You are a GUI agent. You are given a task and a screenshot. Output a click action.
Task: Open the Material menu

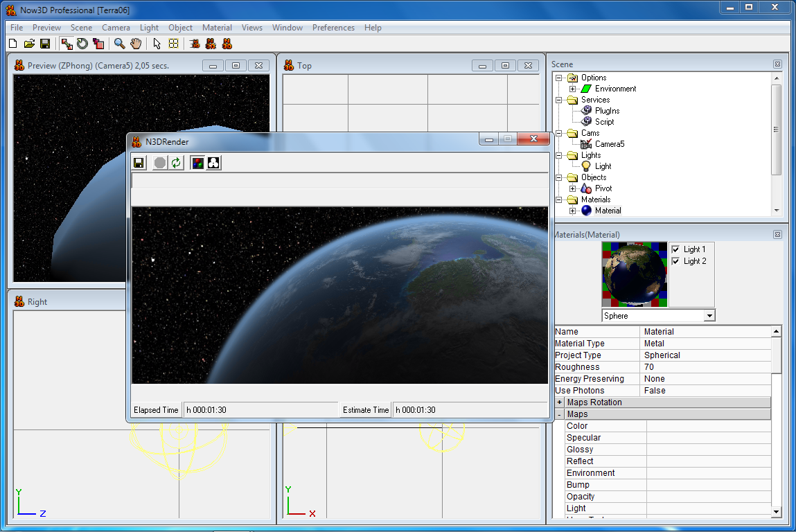coord(217,28)
